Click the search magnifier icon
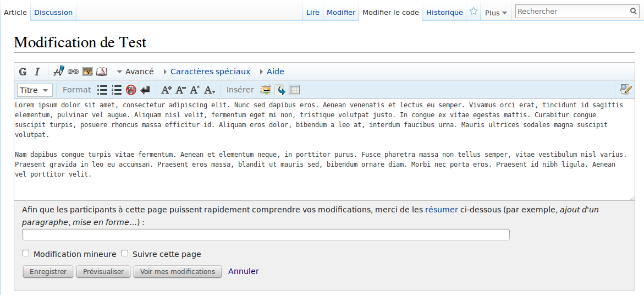This screenshot has height=296, width=644. (634, 12)
